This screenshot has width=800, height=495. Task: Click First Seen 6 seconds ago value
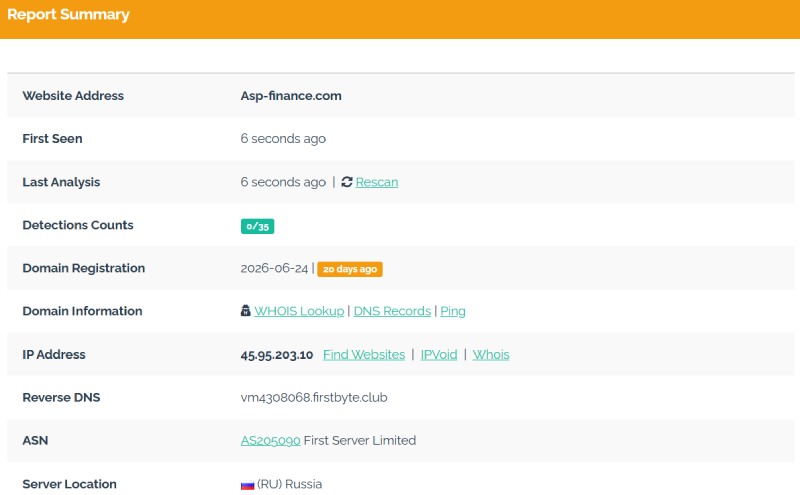coord(283,139)
